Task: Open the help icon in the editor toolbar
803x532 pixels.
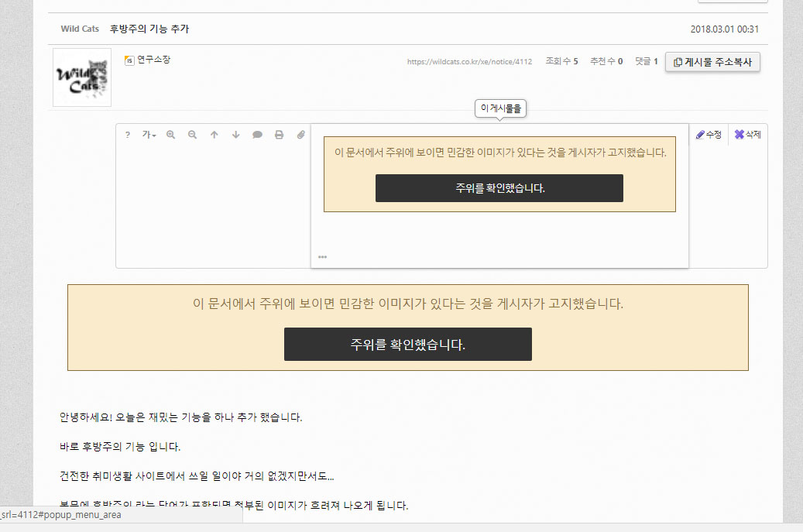Action: click(128, 134)
